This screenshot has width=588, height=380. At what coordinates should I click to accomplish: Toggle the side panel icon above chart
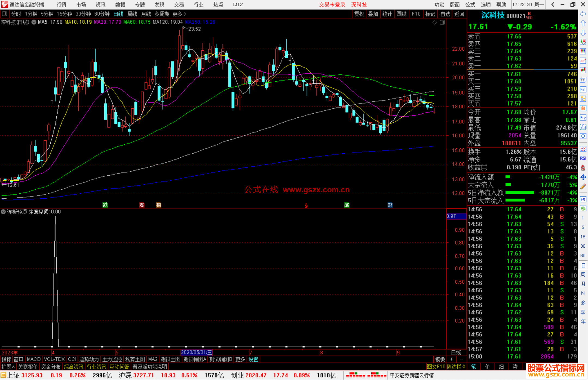(x=442, y=22)
